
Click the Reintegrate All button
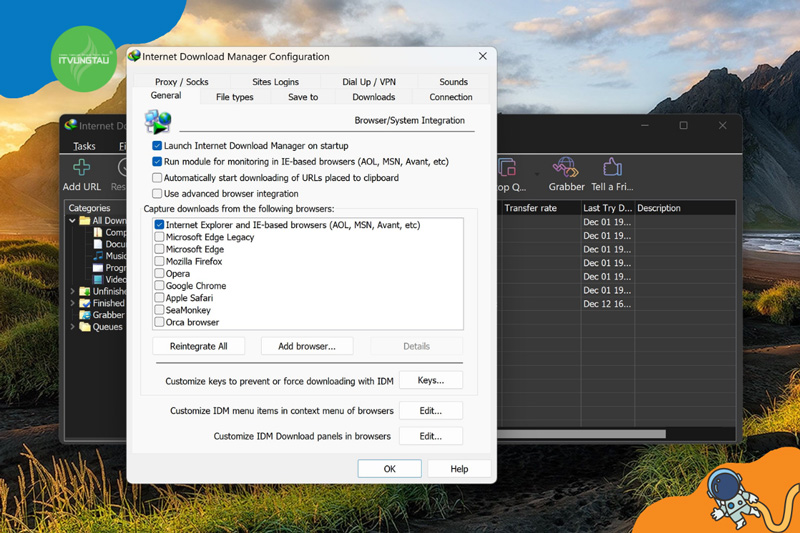(x=198, y=346)
